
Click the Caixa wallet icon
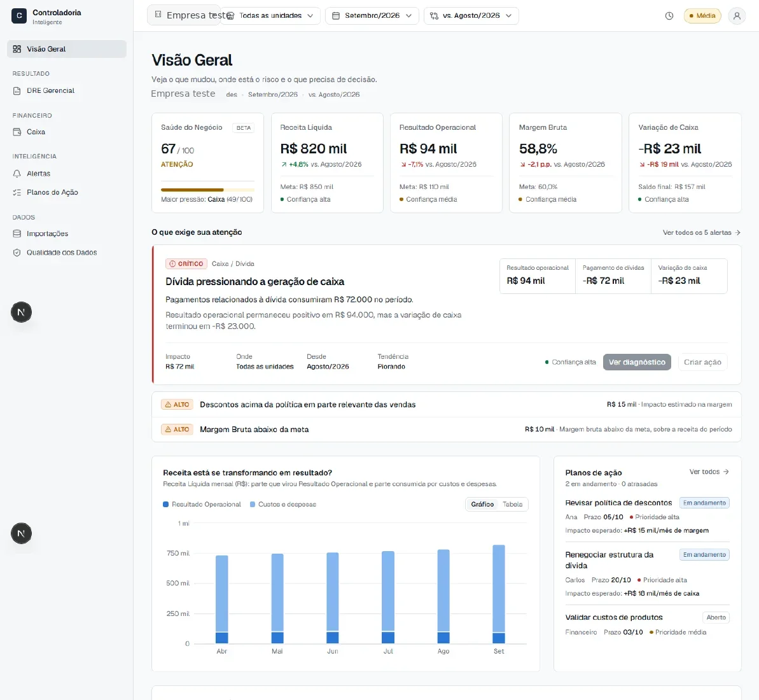(17, 132)
